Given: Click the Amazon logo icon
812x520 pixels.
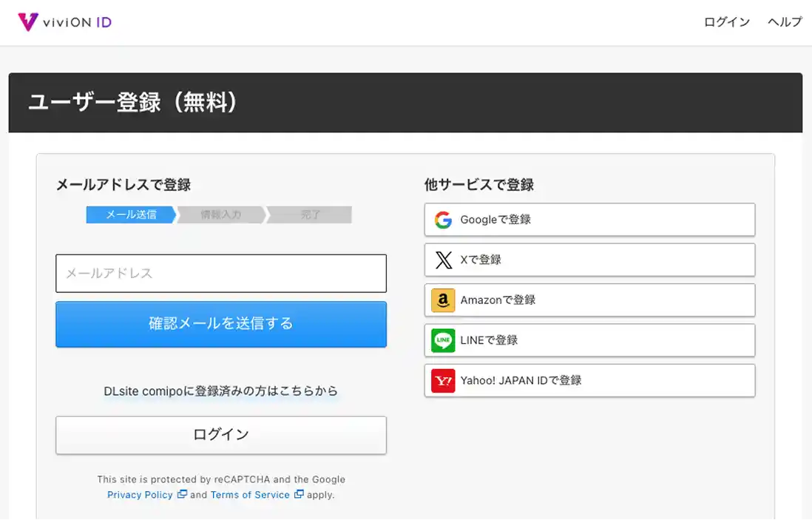Looking at the screenshot, I should coord(443,300).
